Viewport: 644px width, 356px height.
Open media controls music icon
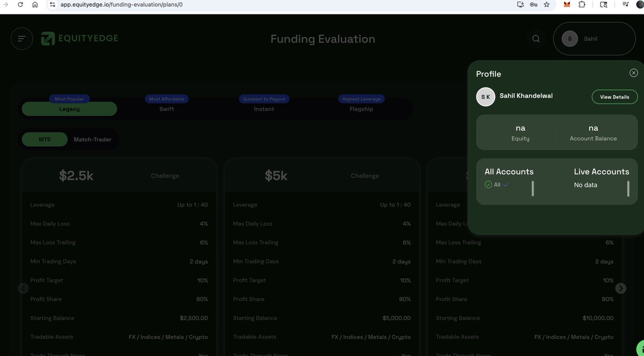(x=626, y=4)
